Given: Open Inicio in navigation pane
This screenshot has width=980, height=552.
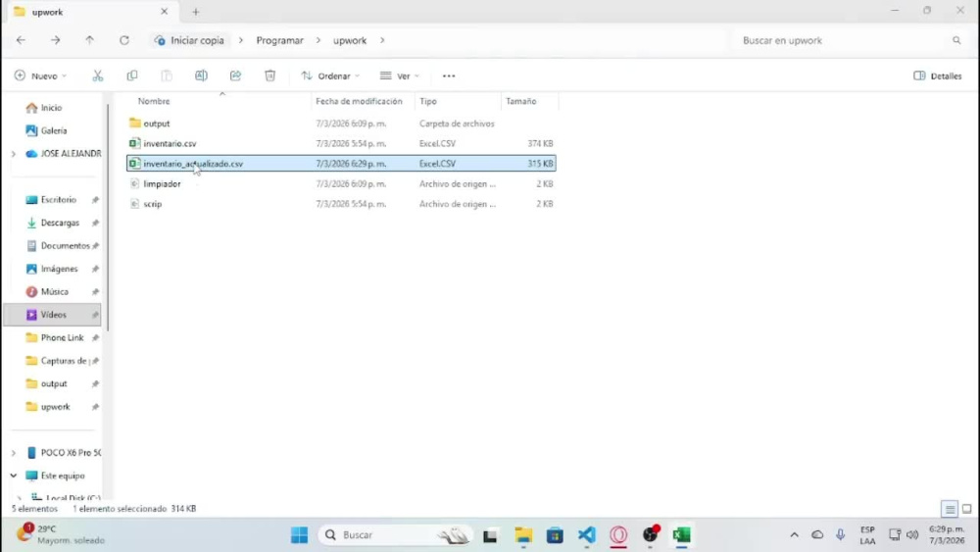Looking at the screenshot, I should (52, 108).
